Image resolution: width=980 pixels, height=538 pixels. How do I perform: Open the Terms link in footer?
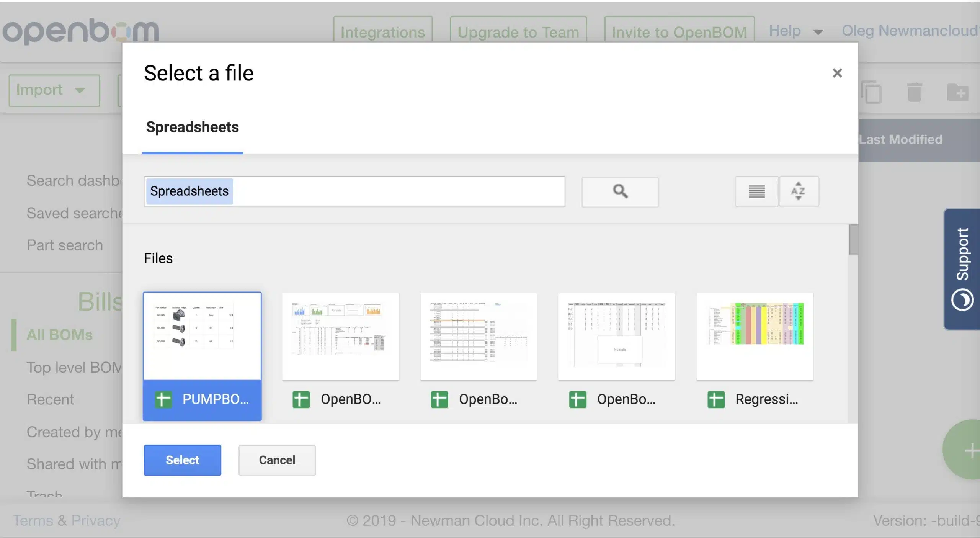pyautogui.click(x=33, y=521)
